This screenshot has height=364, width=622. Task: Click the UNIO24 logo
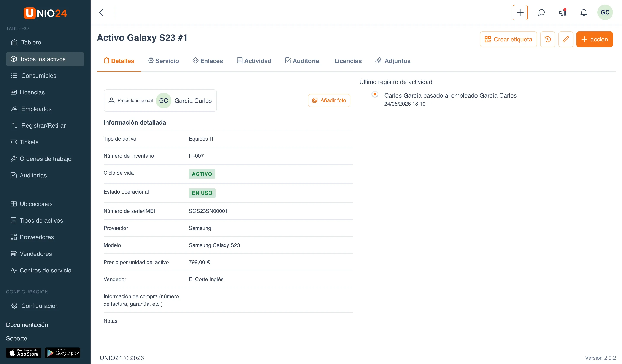pyautogui.click(x=45, y=13)
